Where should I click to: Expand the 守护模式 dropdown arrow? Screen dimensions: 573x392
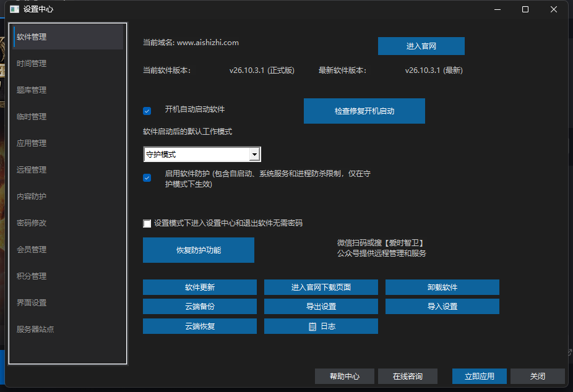pos(254,155)
